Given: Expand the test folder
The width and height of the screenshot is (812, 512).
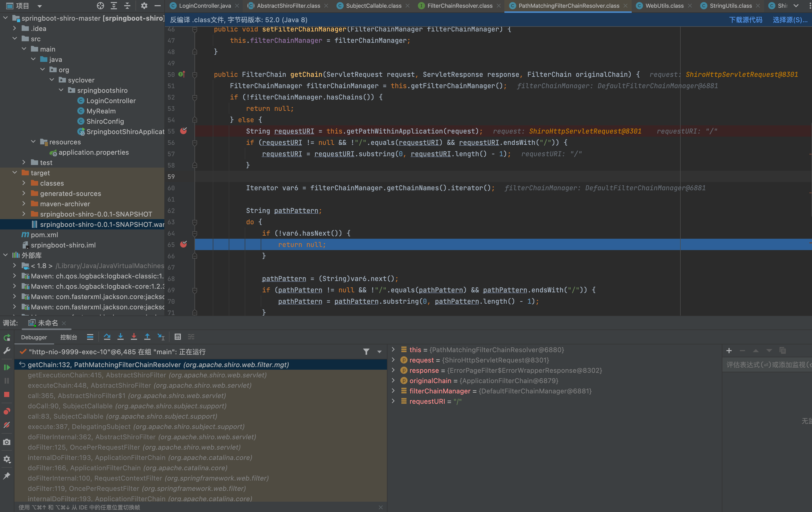Looking at the screenshot, I should tap(24, 162).
